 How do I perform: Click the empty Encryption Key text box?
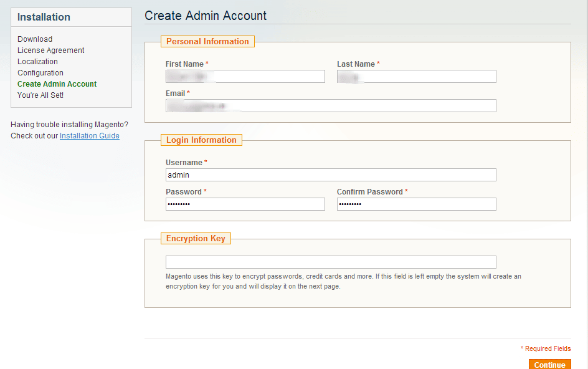point(331,262)
